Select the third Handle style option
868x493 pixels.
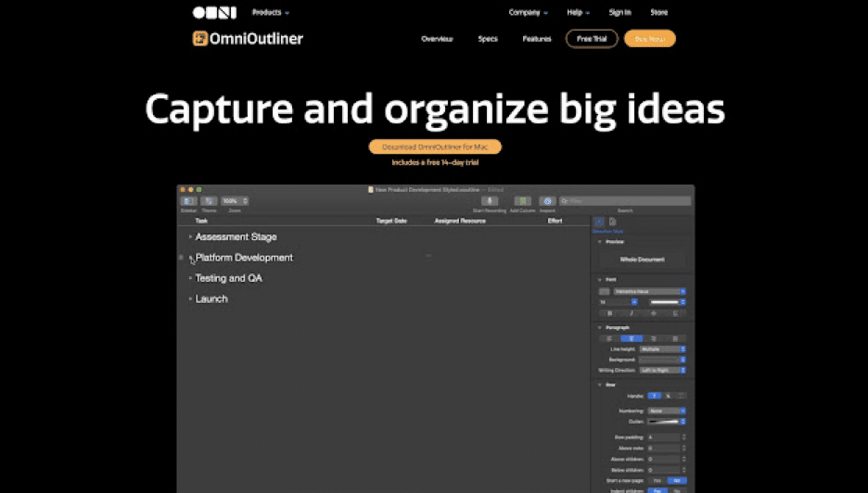[681, 397]
